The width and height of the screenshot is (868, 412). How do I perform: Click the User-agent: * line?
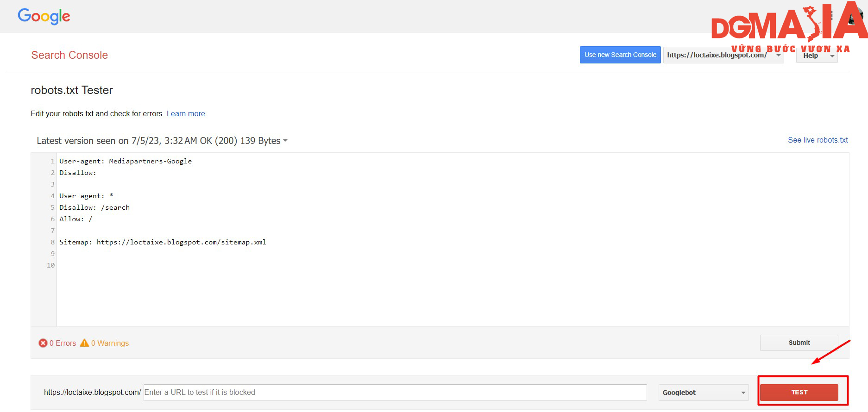[x=86, y=196]
